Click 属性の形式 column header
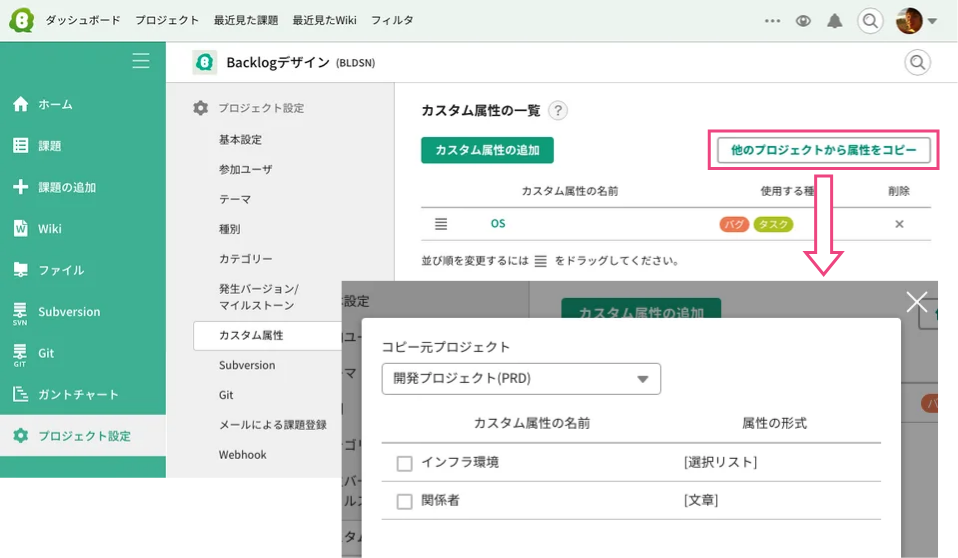This screenshot has height=558, width=958. pos(774,423)
